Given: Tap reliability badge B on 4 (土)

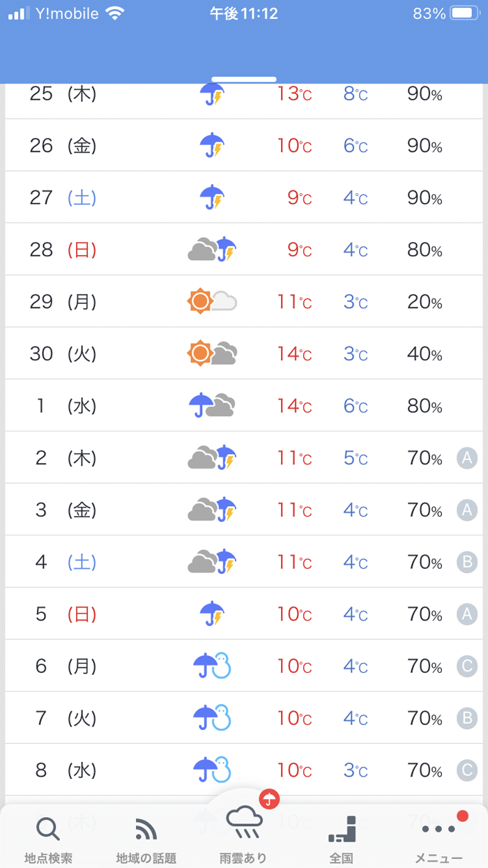Looking at the screenshot, I should [467, 562].
